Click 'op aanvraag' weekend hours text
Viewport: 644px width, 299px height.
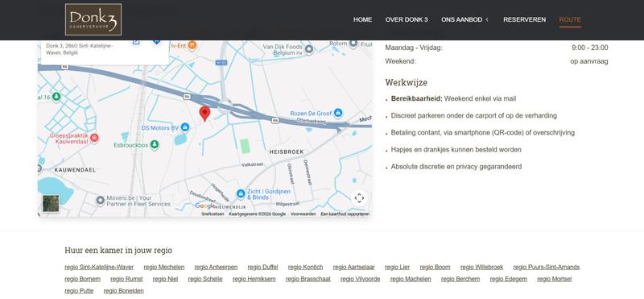click(x=589, y=61)
